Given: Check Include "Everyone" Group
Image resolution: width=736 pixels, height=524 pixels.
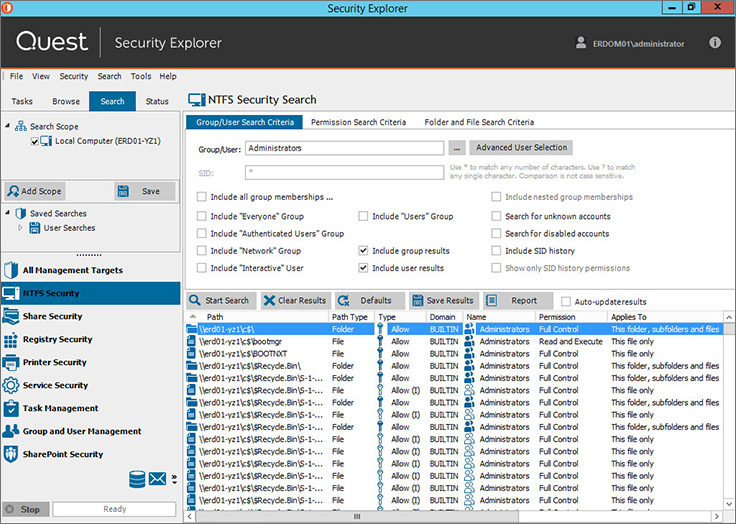Looking at the screenshot, I should coord(202,216).
